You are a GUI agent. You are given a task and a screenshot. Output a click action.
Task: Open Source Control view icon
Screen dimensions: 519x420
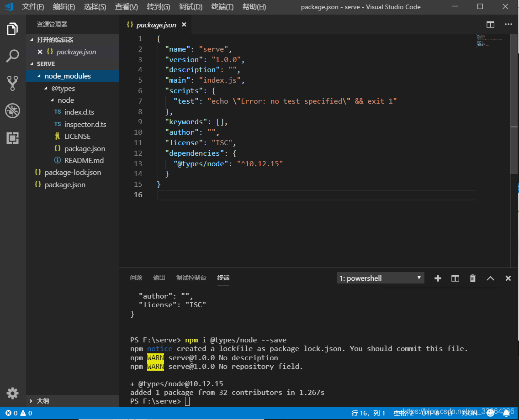13,84
